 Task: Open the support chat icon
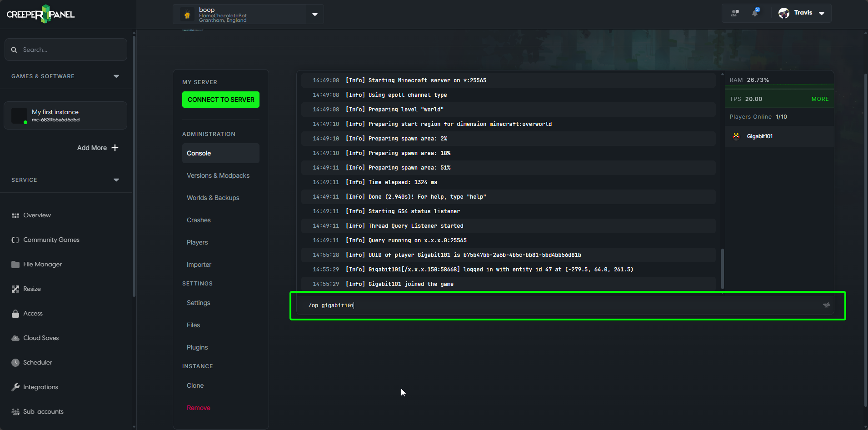tap(735, 13)
